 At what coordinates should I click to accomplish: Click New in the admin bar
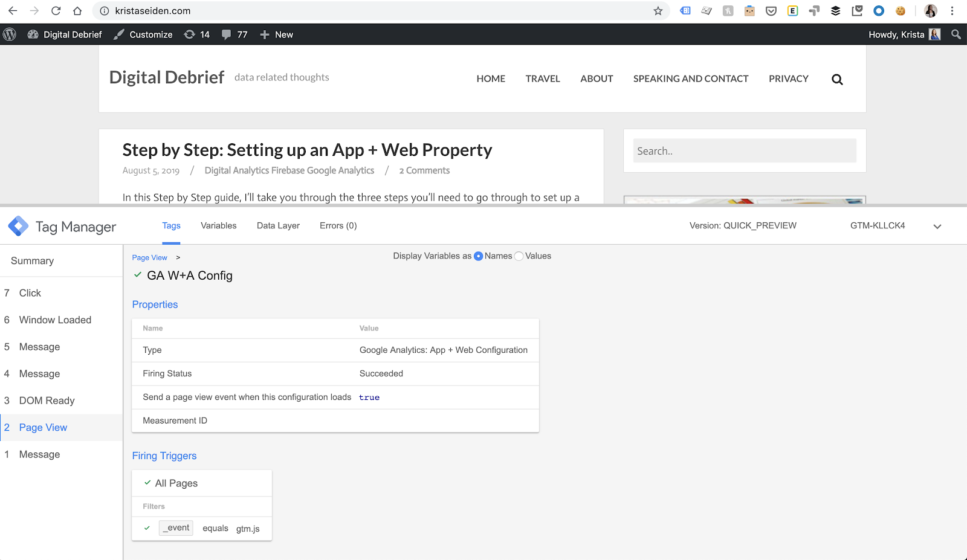[276, 34]
